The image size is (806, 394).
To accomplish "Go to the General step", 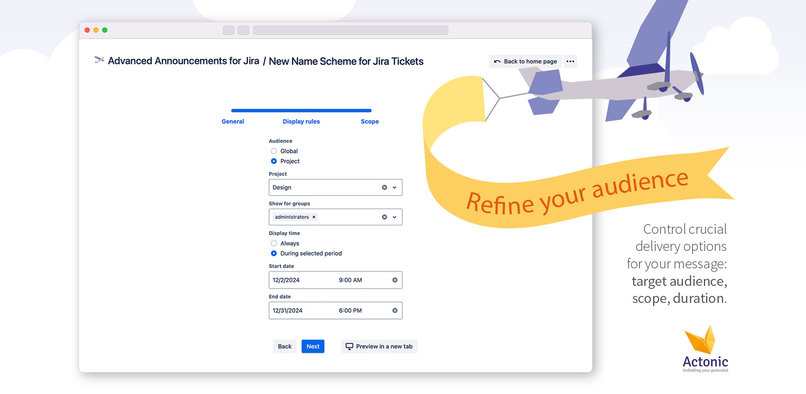I will pos(233,122).
